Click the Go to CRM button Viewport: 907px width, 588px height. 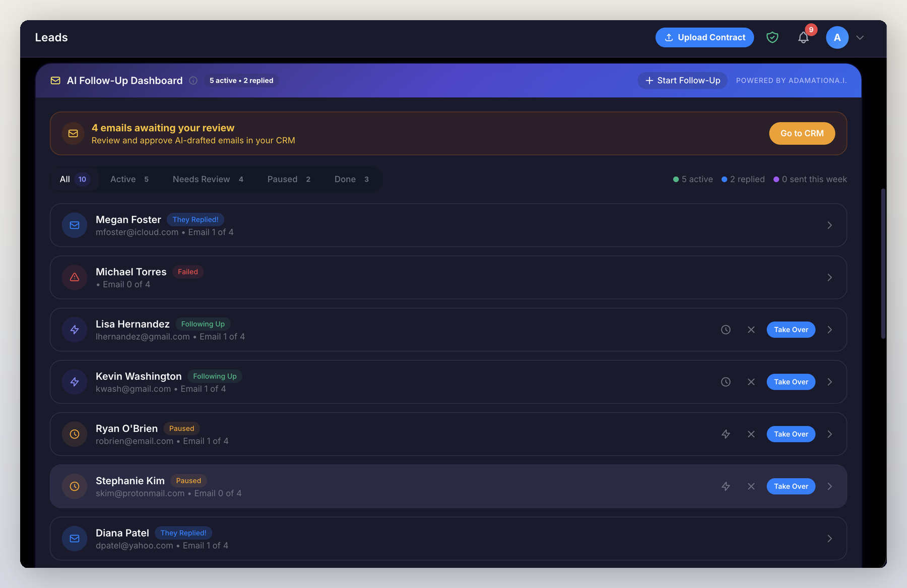(802, 133)
